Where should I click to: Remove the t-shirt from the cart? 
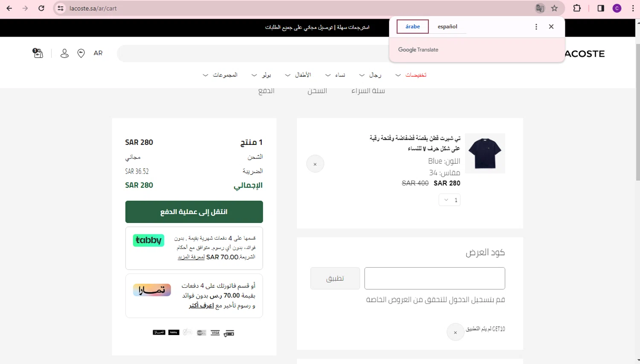(x=315, y=164)
